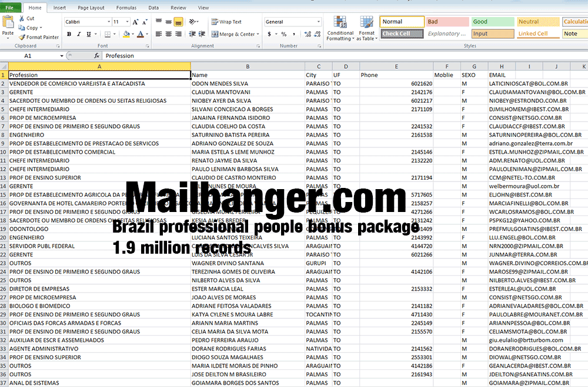Image resolution: width=588 pixels, height=387 pixels.
Task: Open Format as Table gallery
Action: coord(367,28)
